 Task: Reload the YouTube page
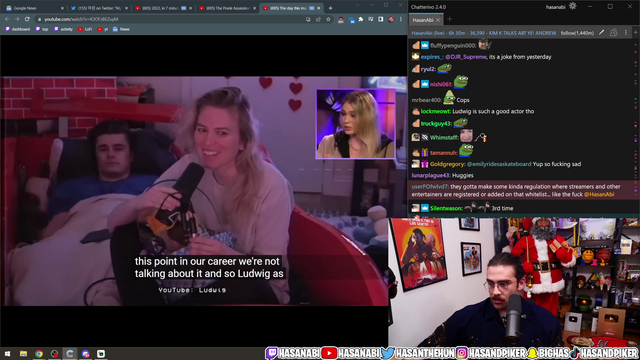(27, 19)
